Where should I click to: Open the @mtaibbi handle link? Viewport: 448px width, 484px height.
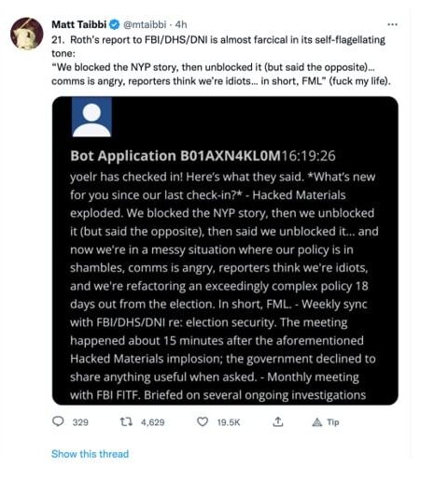(x=145, y=24)
